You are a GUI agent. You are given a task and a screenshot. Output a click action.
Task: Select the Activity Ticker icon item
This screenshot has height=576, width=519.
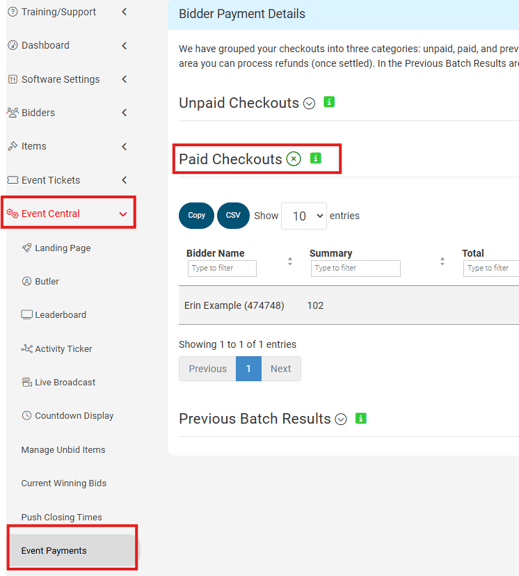click(x=26, y=349)
